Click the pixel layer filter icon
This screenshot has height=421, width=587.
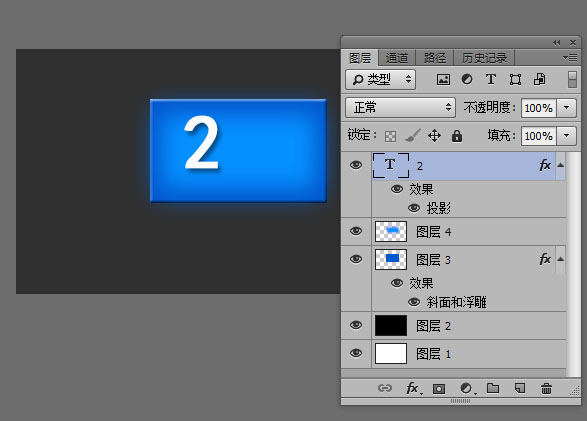click(443, 79)
